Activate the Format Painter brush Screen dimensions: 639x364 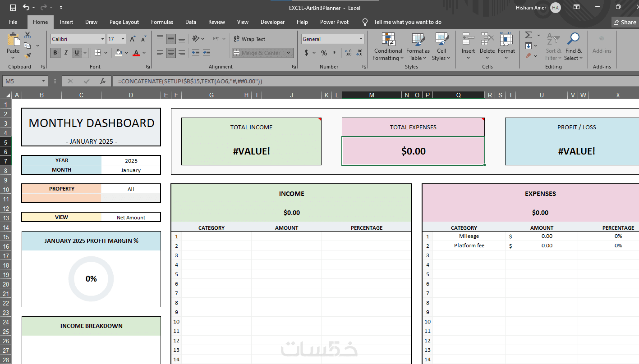coord(28,56)
